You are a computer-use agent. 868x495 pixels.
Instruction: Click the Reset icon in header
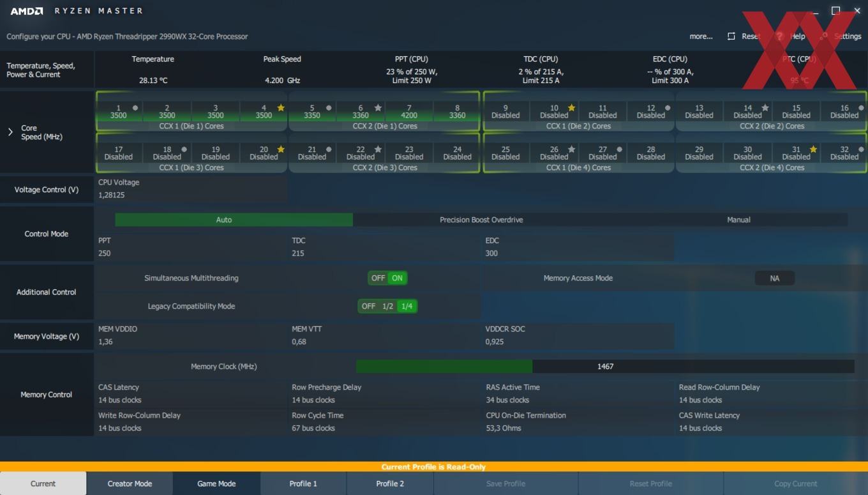(731, 36)
